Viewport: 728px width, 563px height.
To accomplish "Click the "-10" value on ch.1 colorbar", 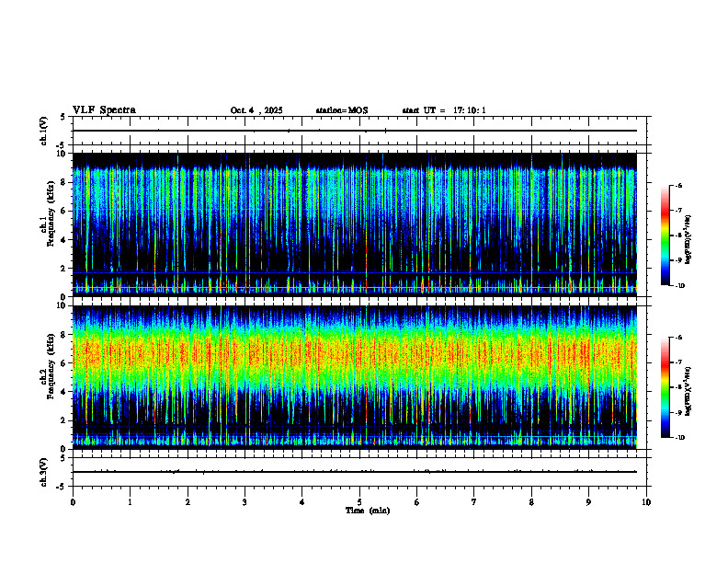I will pyautogui.click(x=680, y=286).
